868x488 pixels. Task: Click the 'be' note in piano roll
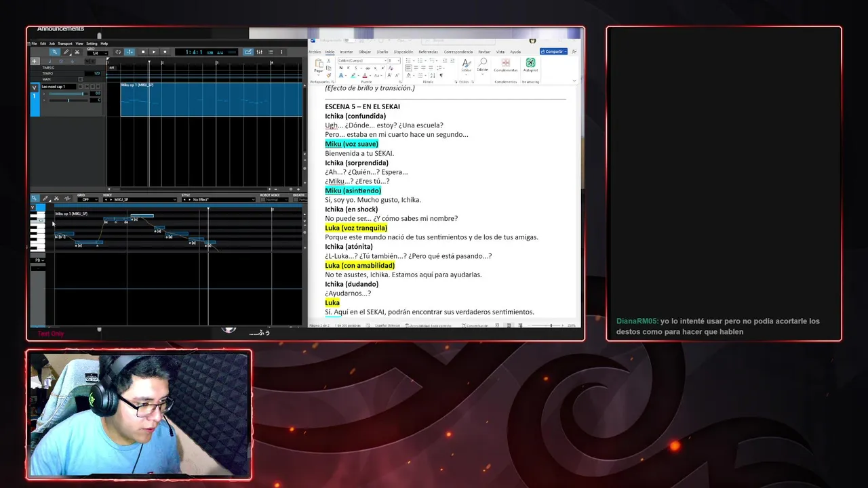point(108,219)
